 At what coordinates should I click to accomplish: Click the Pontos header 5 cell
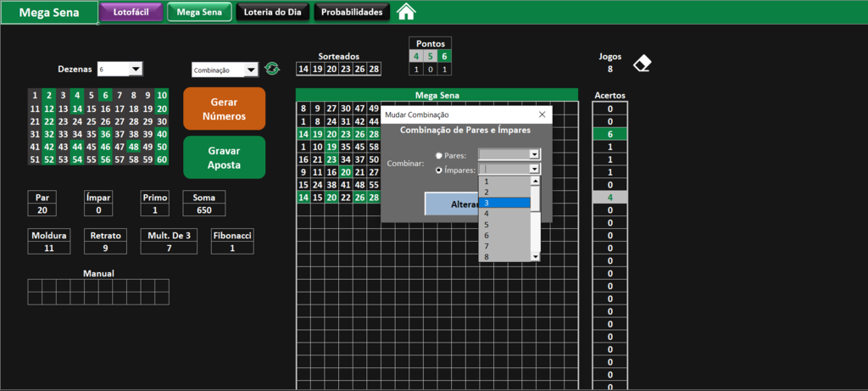tap(431, 56)
